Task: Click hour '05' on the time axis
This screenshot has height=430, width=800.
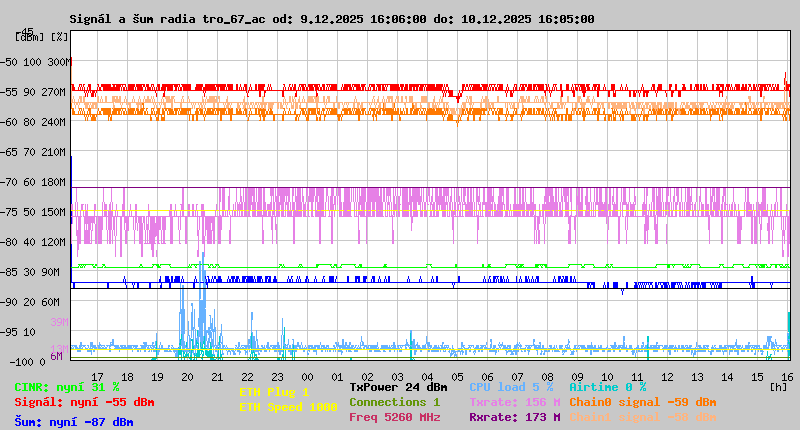Action: (457, 377)
